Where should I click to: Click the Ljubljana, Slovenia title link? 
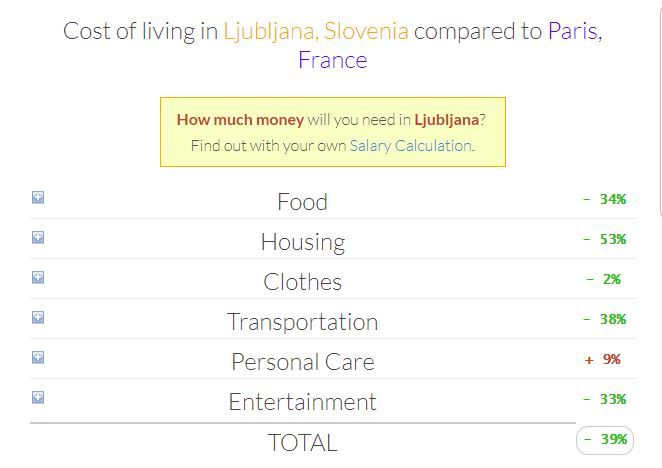pos(316,31)
